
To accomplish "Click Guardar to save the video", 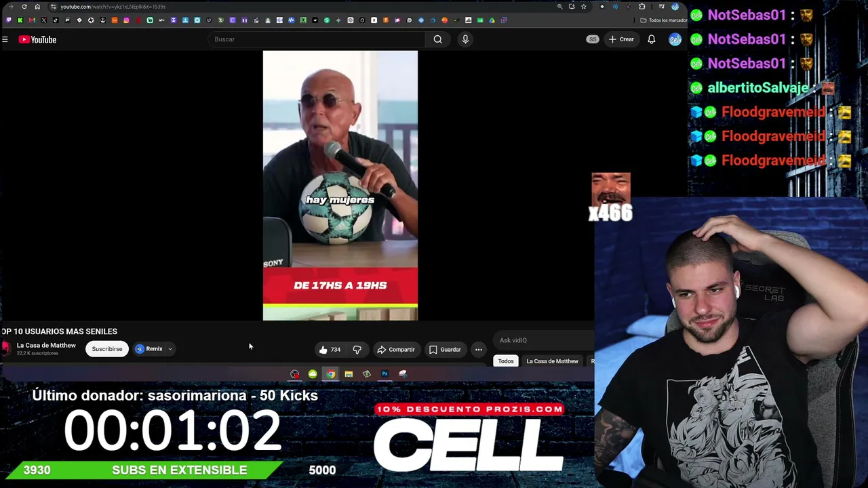I will click(x=445, y=350).
